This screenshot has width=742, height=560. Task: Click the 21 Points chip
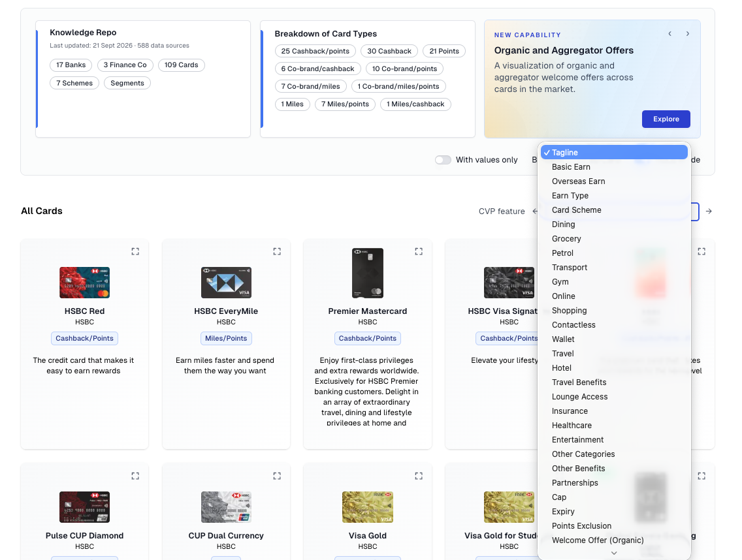click(444, 51)
